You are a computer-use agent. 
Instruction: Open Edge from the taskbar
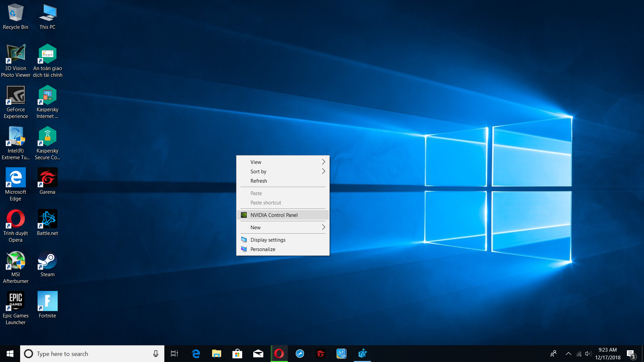pyautogui.click(x=196, y=354)
